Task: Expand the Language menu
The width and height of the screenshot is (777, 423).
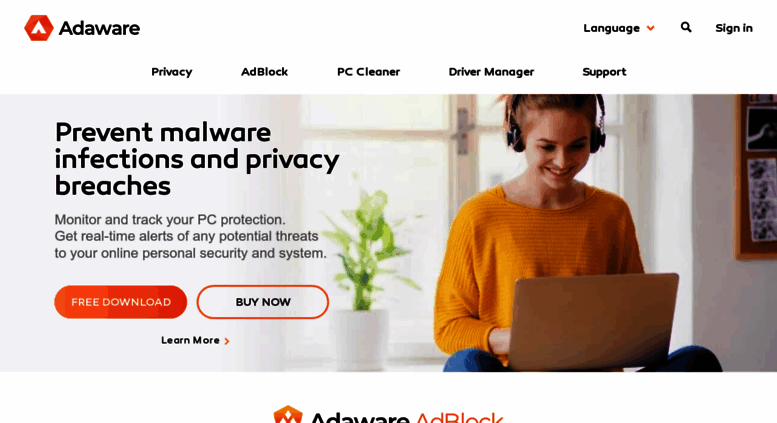Action: click(619, 28)
